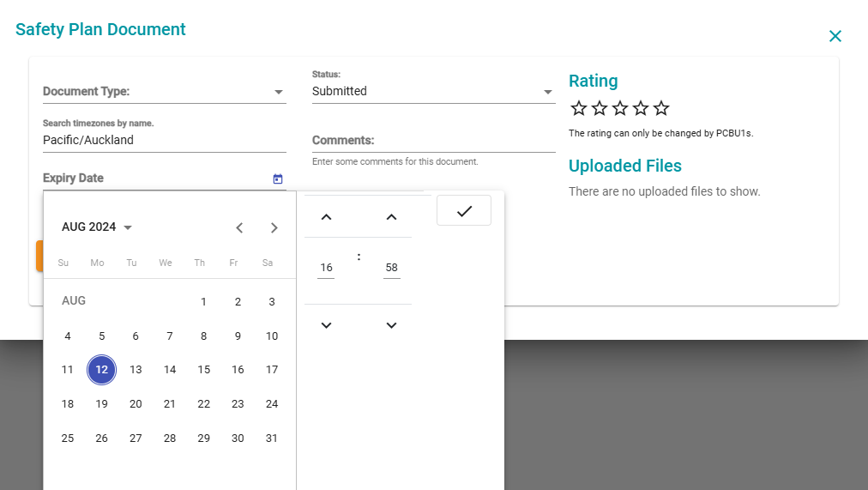Click the hour field showing 16
Image resolution: width=868 pixels, height=490 pixels.
click(326, 268)
